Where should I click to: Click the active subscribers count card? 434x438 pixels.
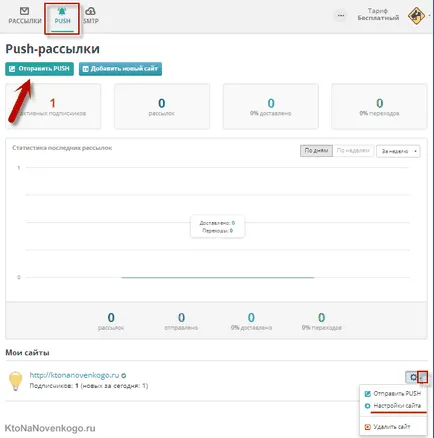point(53,106)
